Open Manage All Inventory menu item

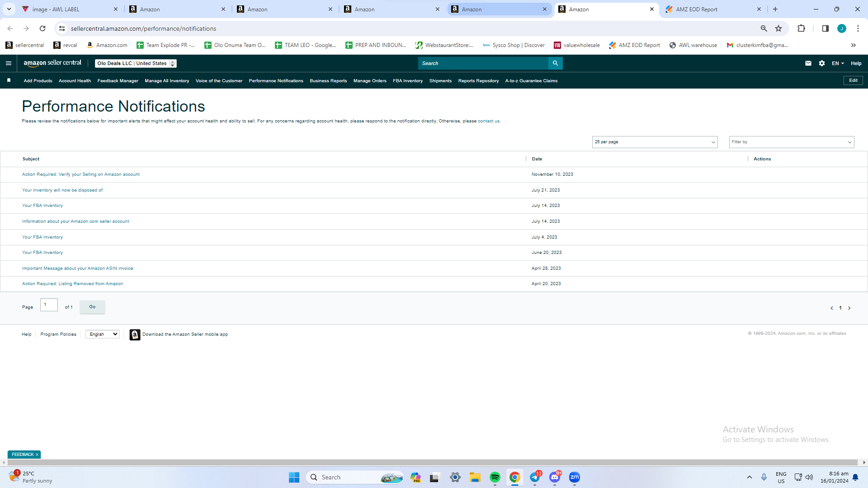click(x=167, y=81)
